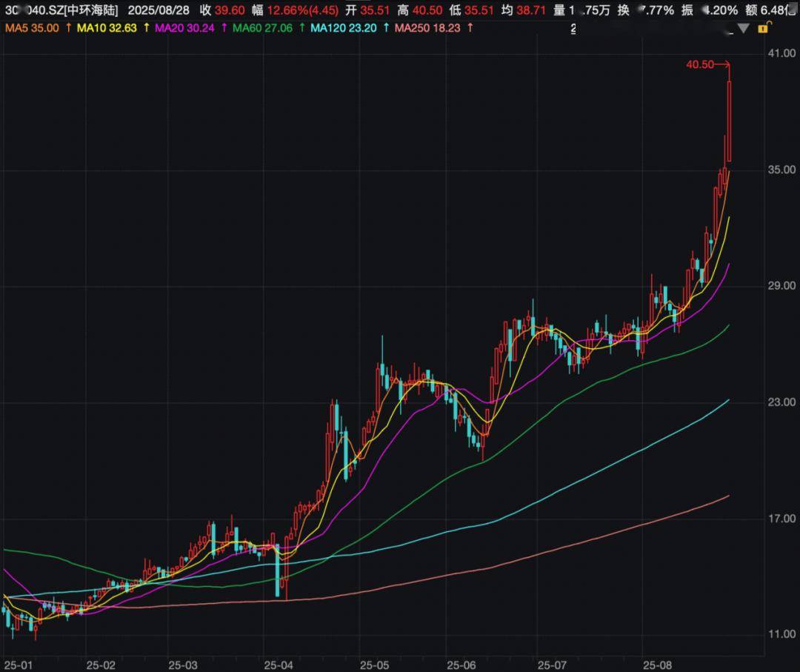Click the yellow unlock padlock icon

[x=762, y=27]
